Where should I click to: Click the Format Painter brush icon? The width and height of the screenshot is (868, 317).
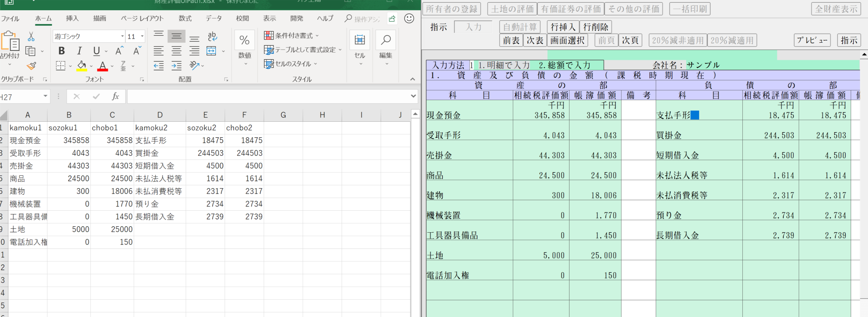click(x=31, y=66)
